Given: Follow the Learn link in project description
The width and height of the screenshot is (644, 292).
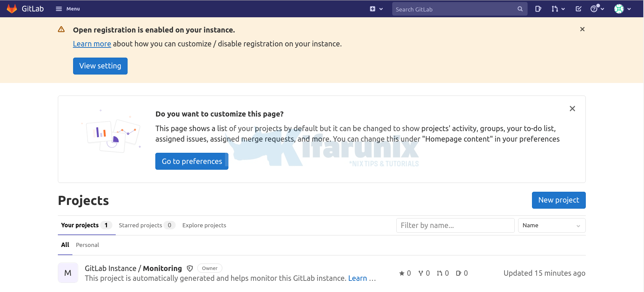Looking at the screenshot, I should pyautogui.click(x=357, y=278).
